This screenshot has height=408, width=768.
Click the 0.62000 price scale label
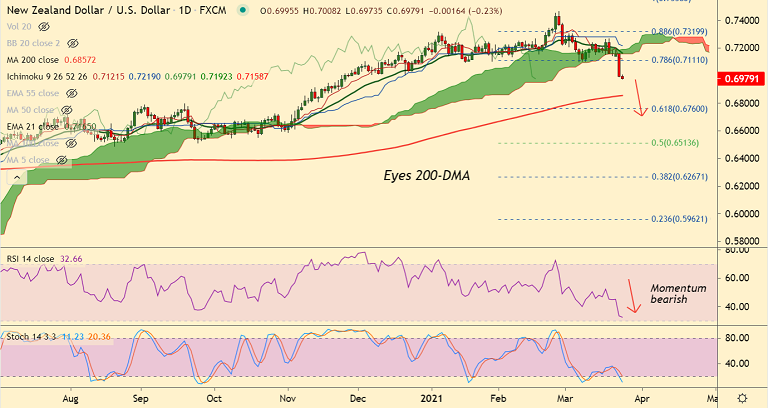(742, 186)
